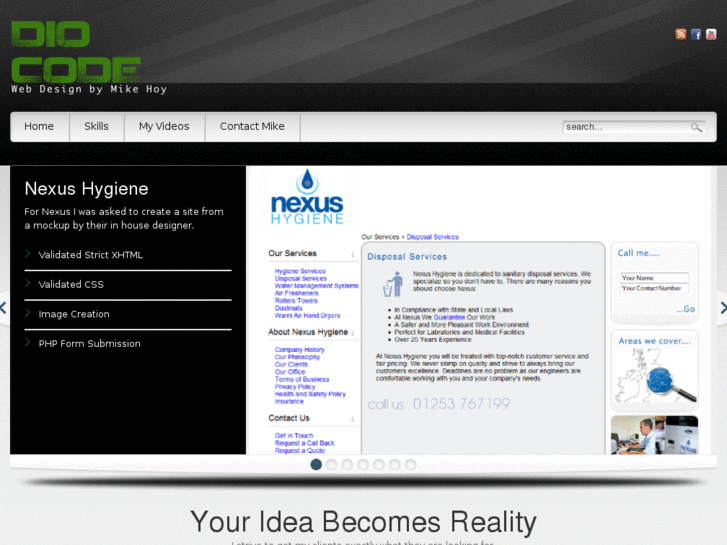Screen dimensions: 727x545
Task: Open the YouTube icon in header
Action: click(711, 34)
